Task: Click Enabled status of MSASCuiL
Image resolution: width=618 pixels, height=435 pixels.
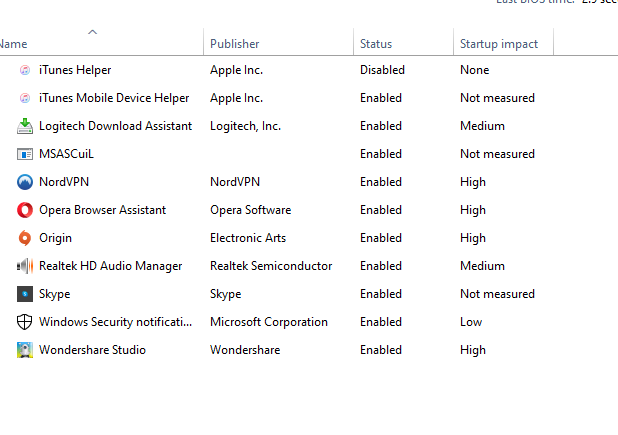Action: pos(381,154)
